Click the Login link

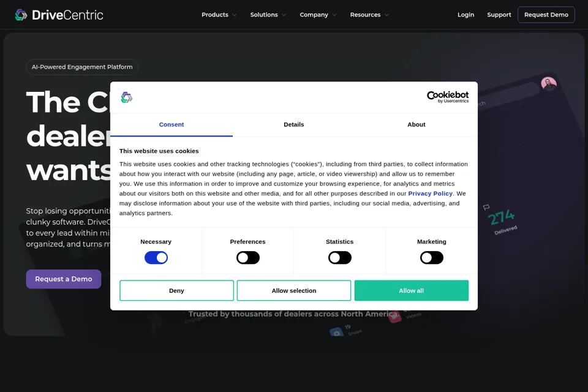click(466, 15)
